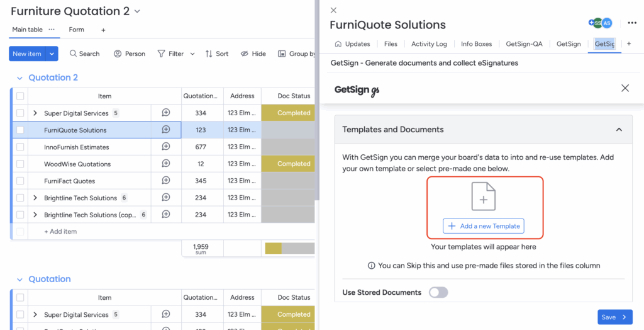Collapse Templates and Documents section
Viewport: 644px width, 330px height.
pyautogui.click(x=619, y=130)
